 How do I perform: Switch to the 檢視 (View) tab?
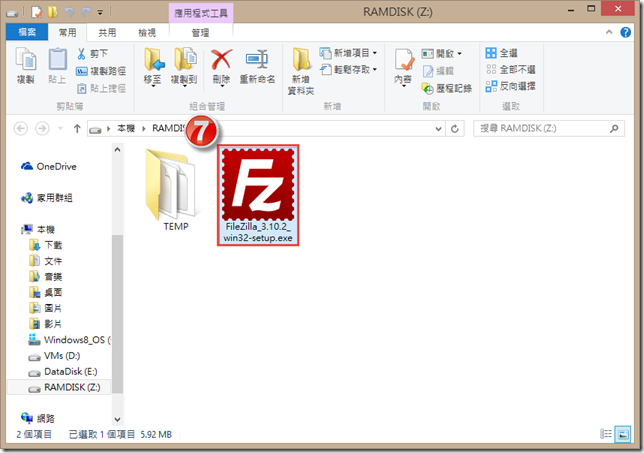click(147, 32)
